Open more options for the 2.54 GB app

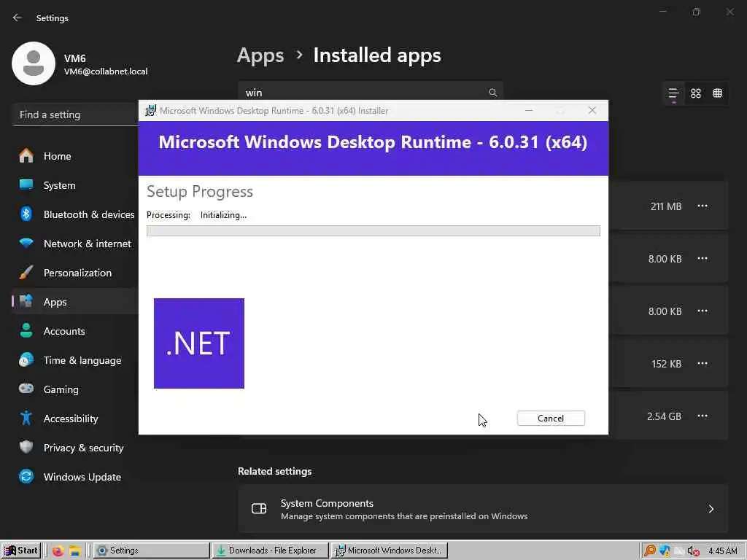pyautogui.click(x=703, y=416)
